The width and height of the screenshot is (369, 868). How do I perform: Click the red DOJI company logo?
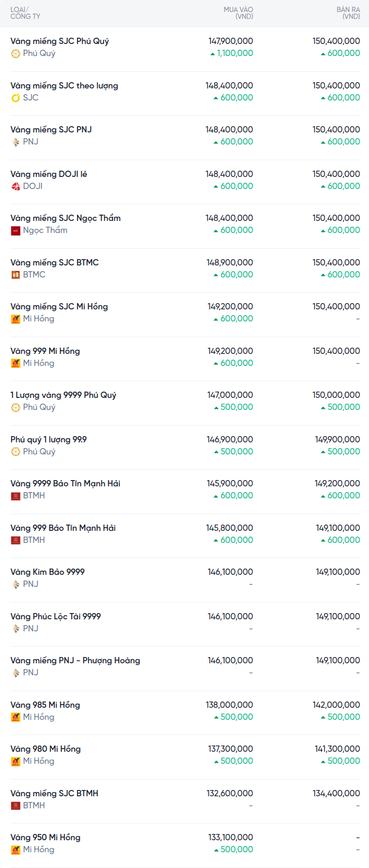(16, 186)
